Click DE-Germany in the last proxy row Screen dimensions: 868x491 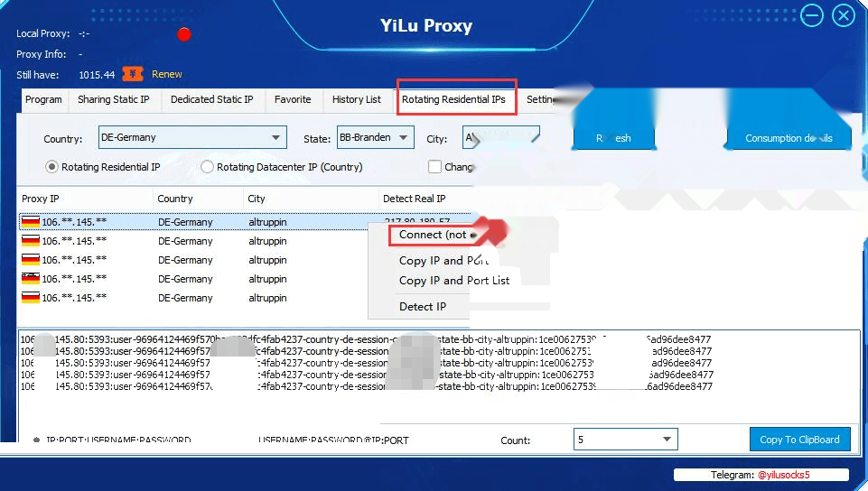(185, 298)
